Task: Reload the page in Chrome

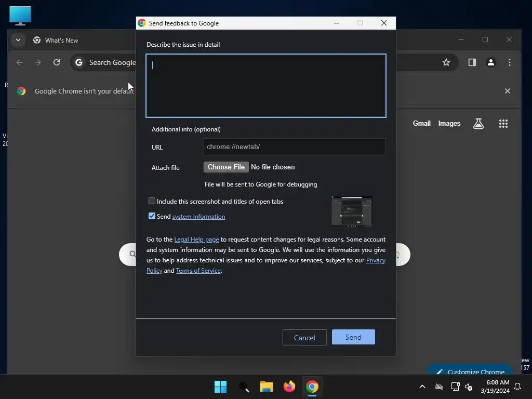Action: point(57,62)
